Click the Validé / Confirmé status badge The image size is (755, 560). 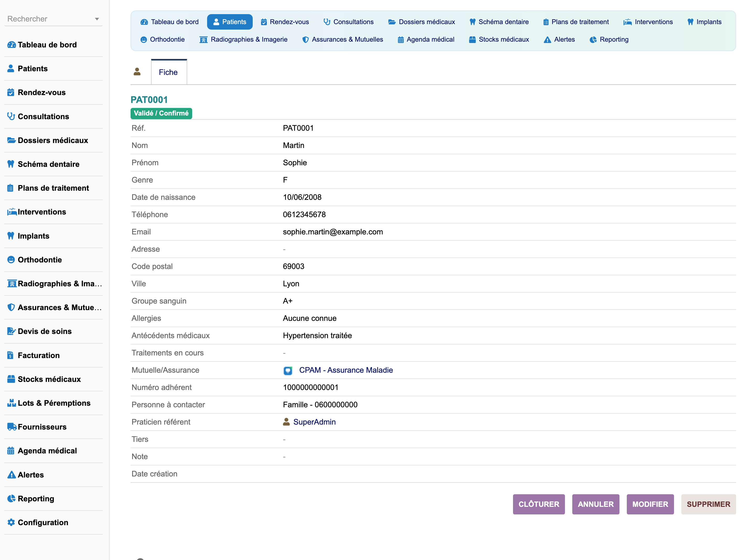coord(161,113)
